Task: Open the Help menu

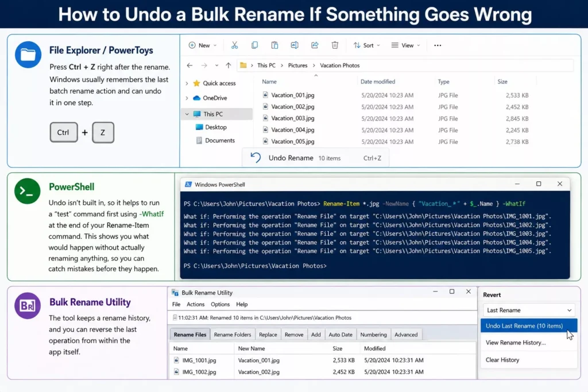Action: [242, 304]
